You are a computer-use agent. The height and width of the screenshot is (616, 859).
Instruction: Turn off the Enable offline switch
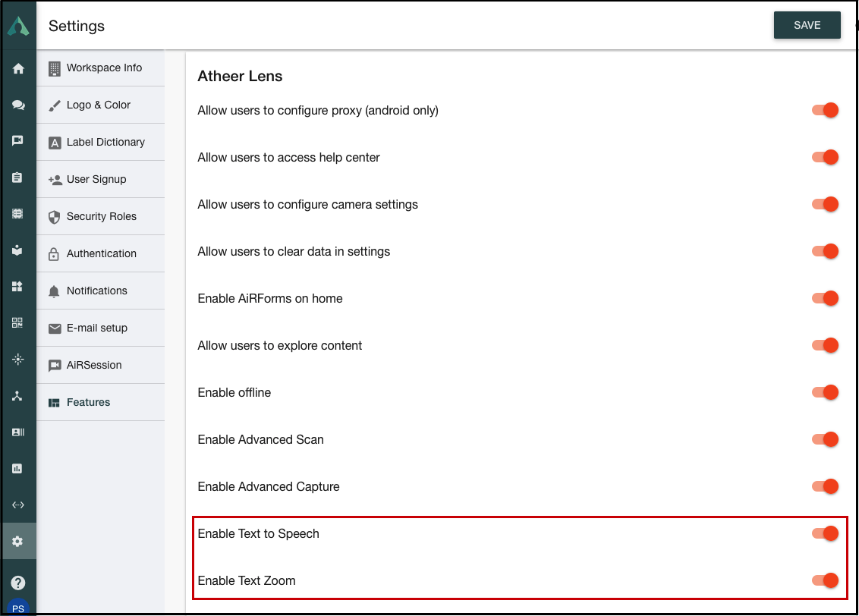[x=825, y=393]
